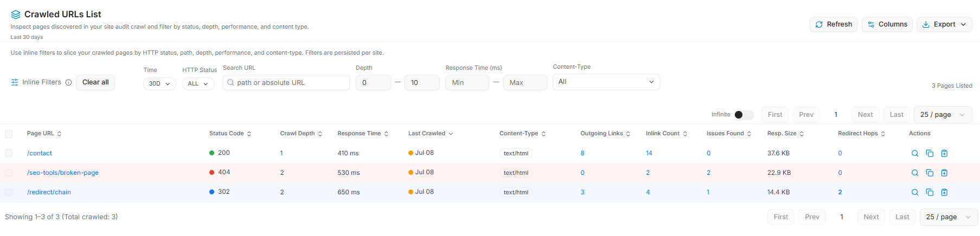The height and width of the screenshot is (236, 980).
Task: Sort by Content-Type column
Action: (x=523, y=134)
